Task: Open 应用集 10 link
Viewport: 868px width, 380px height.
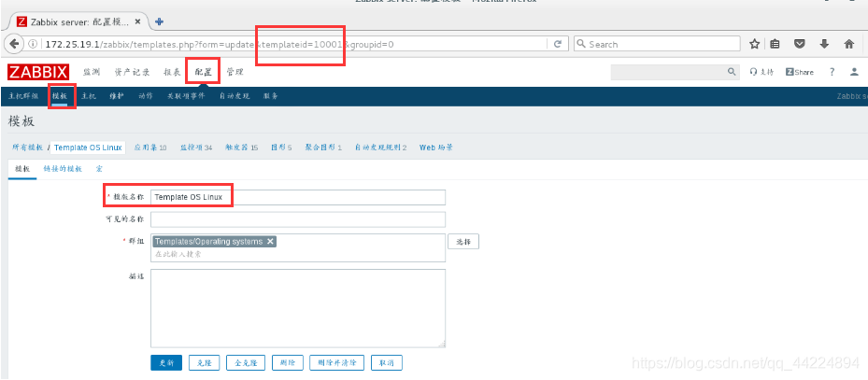Action: (150, 148)
